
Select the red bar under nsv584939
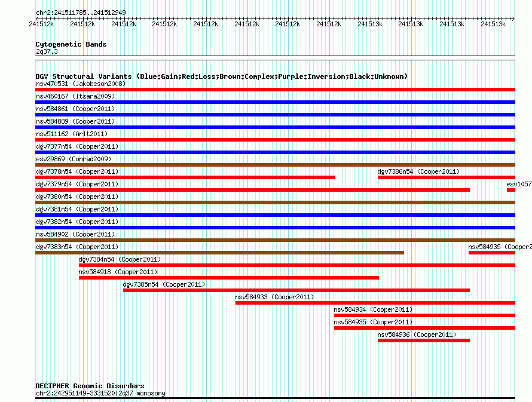492,253
